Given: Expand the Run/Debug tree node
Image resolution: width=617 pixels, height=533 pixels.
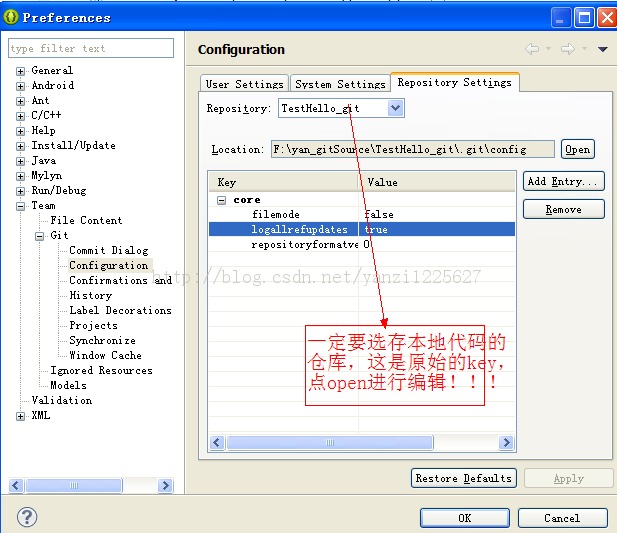Looking at the screenshot, I should (x=20, y=191).
